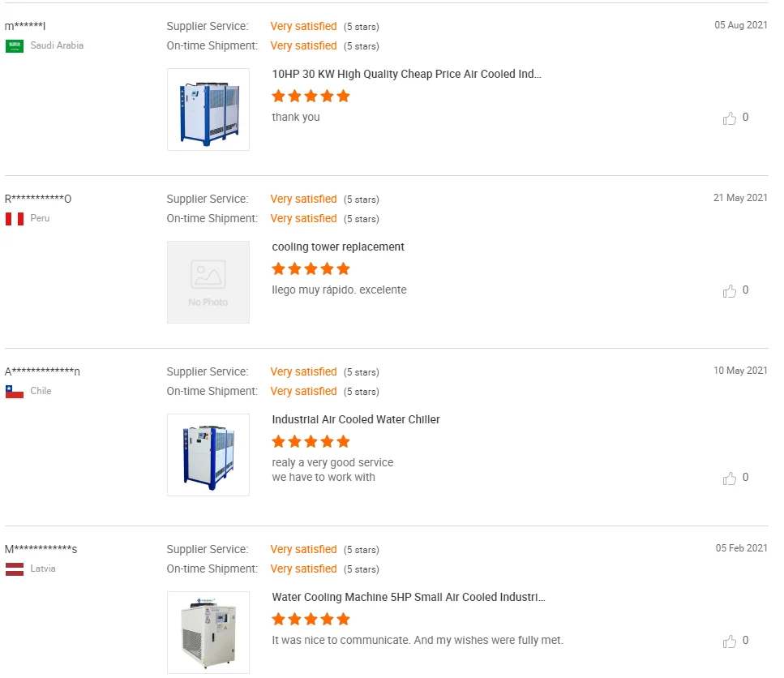The width and height of the screenshot is (784, 678).
Task: Click thumbs-up on the Peru review
Action: click(x=730, y=291)
